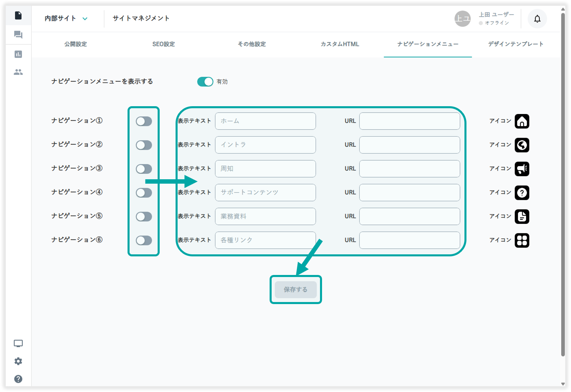Open the sidebar gear settings icon
Image resolution: width=571 pixels, height=392 pixels.
pos(18,361)
